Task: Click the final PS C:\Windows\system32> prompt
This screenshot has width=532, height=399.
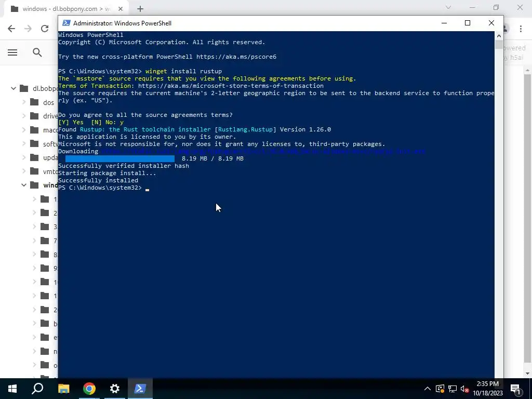Action: click(100, 188)
